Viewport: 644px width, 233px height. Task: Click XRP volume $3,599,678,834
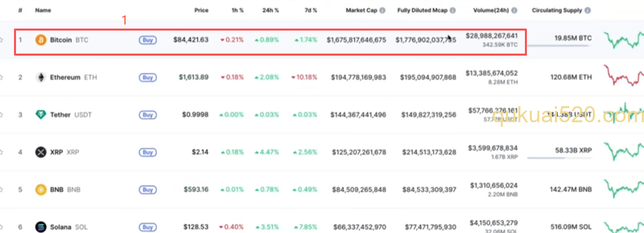(x=493, y=148)
